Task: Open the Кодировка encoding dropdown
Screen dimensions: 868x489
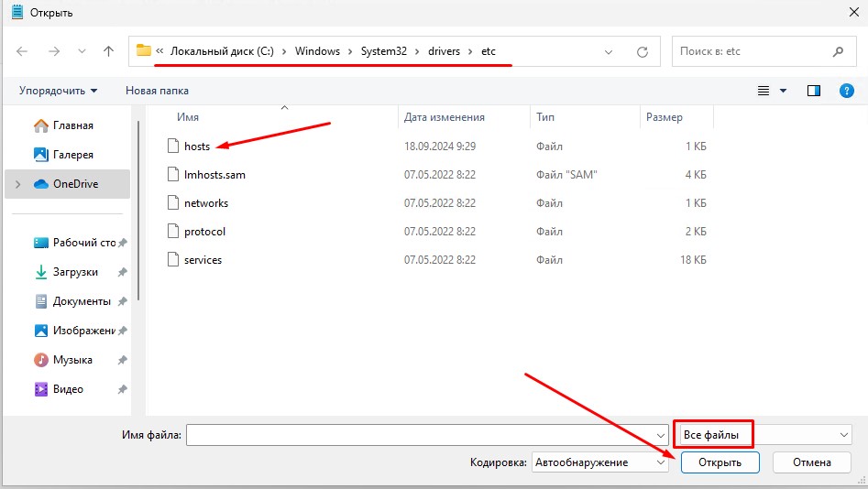Action: [x=600, y=462]
